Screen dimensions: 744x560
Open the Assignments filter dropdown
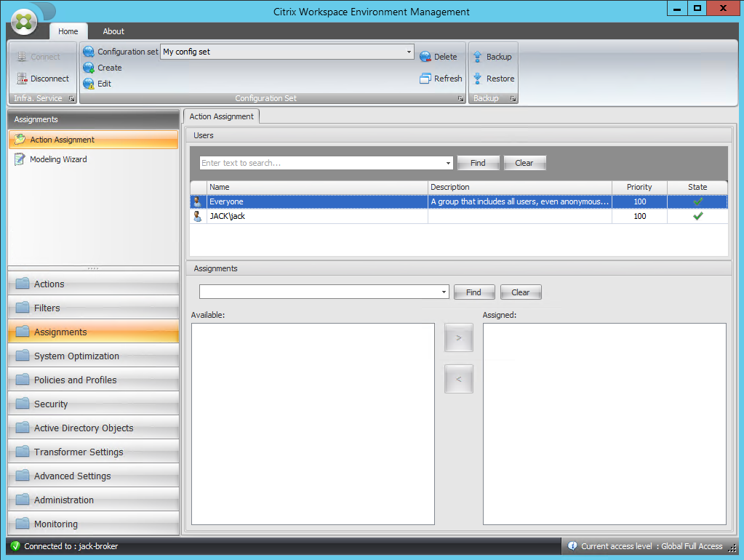tap(445, 292)
